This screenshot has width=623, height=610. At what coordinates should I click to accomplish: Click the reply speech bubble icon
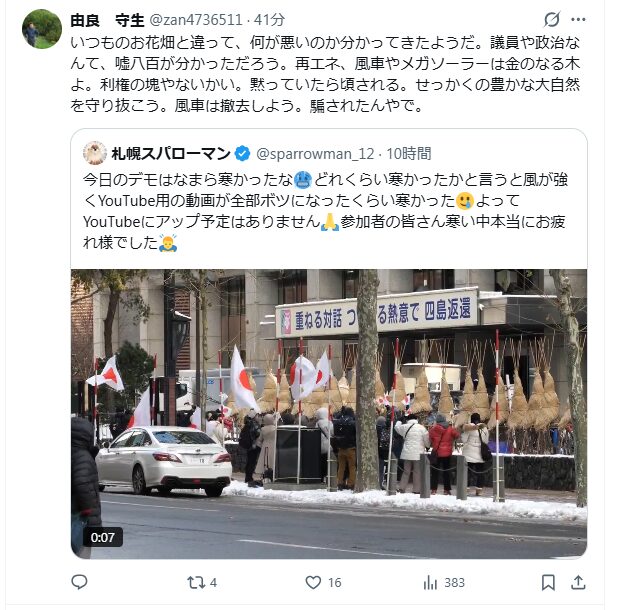[x=79, y=582]
